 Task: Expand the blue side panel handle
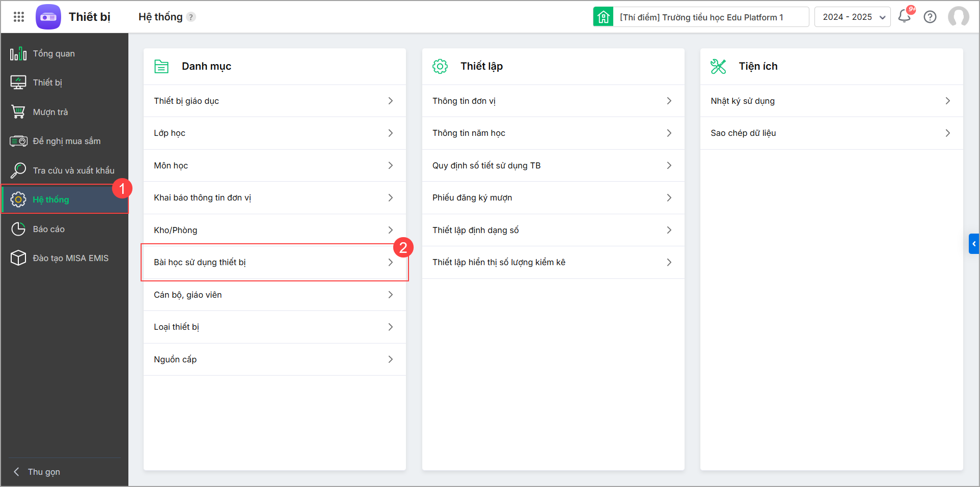[x=973, y=244]
